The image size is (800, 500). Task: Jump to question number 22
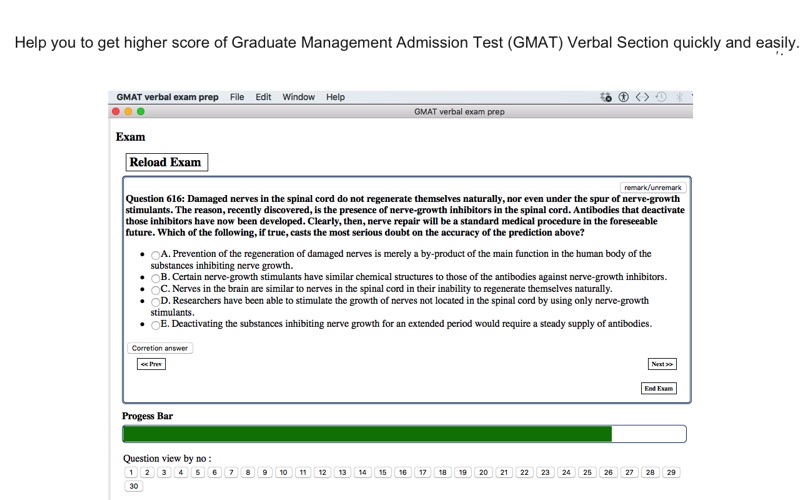(524, 472)
